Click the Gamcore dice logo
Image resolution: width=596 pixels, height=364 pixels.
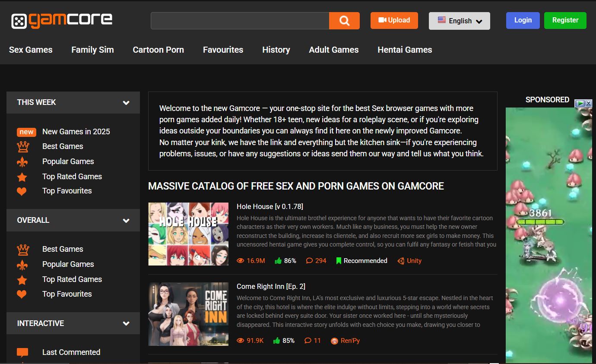point(19,21)
